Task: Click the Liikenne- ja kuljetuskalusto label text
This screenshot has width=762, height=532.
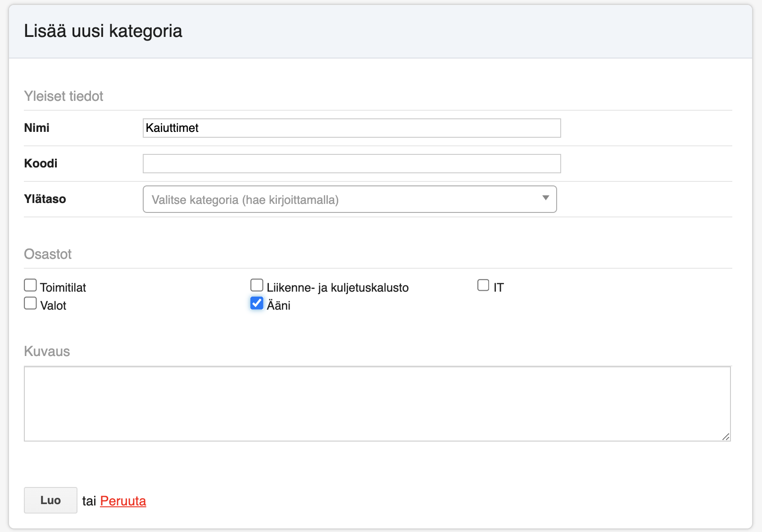Action: point(337,288)
